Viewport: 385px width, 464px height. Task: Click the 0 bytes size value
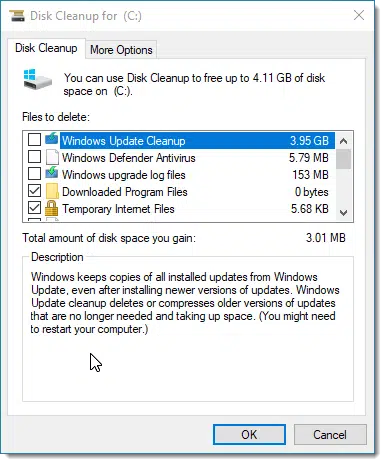tap(312, 192)
